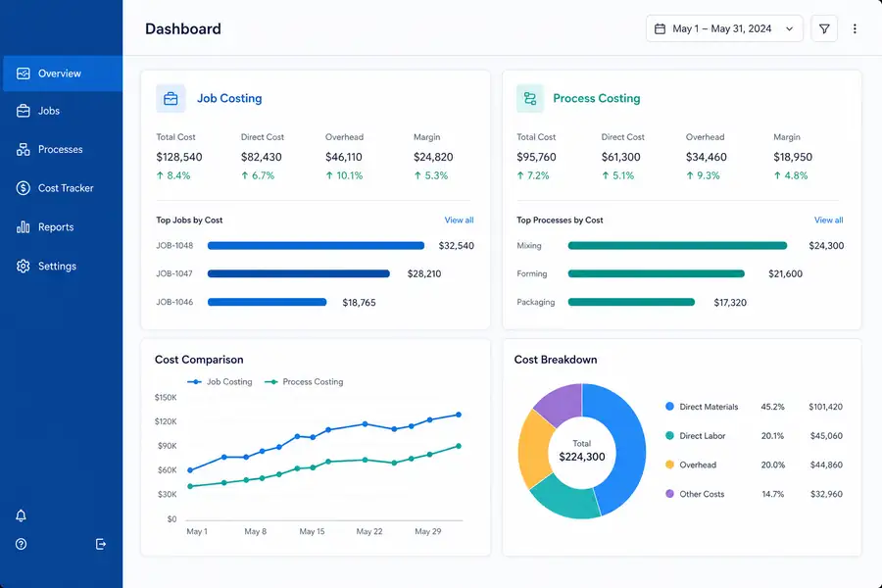The width and height of the screenshot is (882, 588).
Task: Open the Processes menu item
Action: (x=62, y=149)
